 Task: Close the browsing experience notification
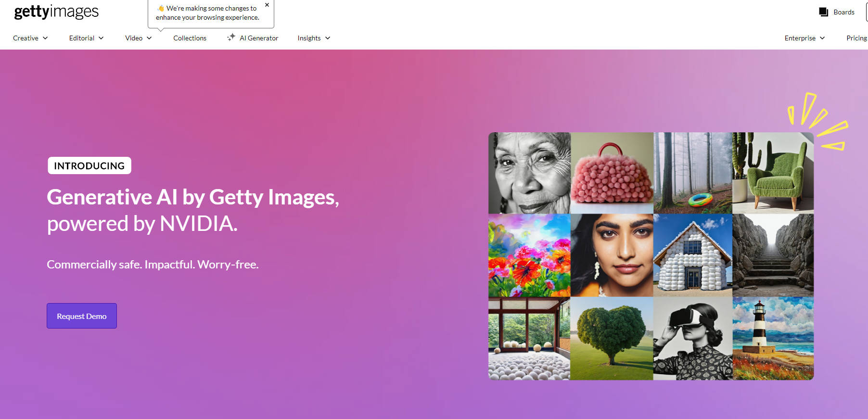(x=267, y=5)
